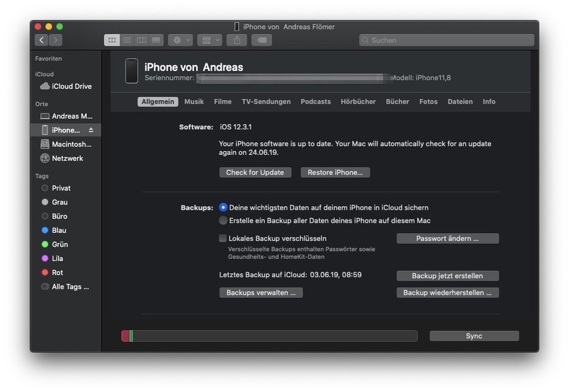The image size is (569, 392).
Task: Click Check for Update button
Action: (x=255, y=172)
